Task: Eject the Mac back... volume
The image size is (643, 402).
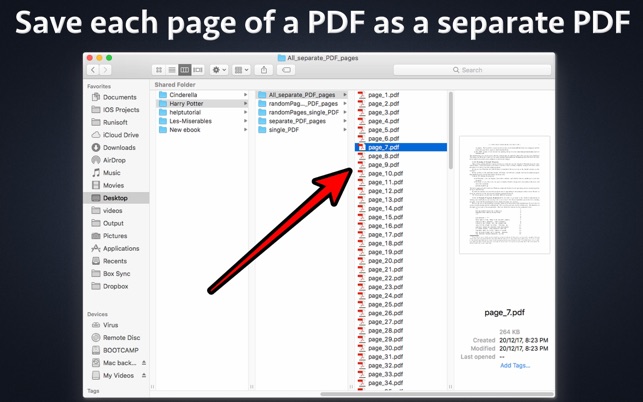Action: (144, 363)
